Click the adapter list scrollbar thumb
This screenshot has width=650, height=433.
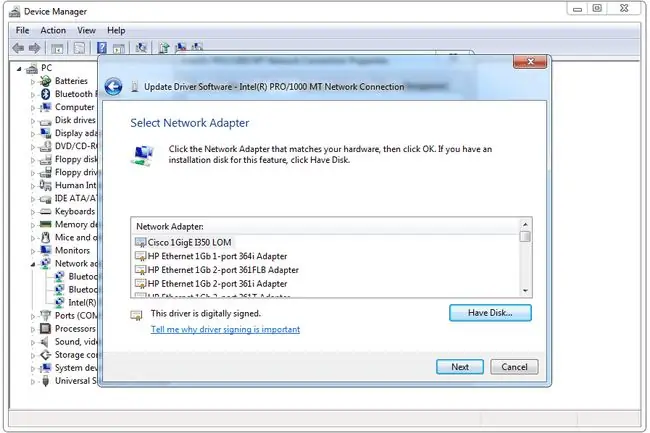click(x=525, y=237)
